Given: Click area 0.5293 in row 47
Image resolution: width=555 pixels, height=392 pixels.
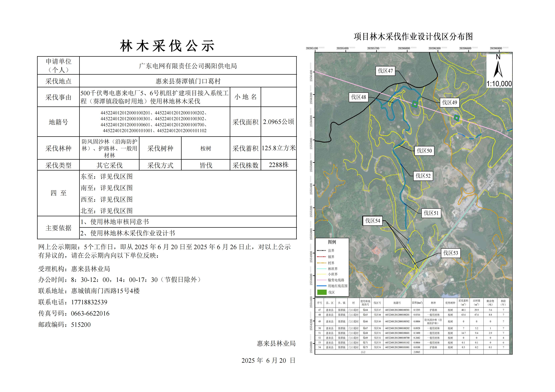Looking at the screenshot, I should pos(417,310).
